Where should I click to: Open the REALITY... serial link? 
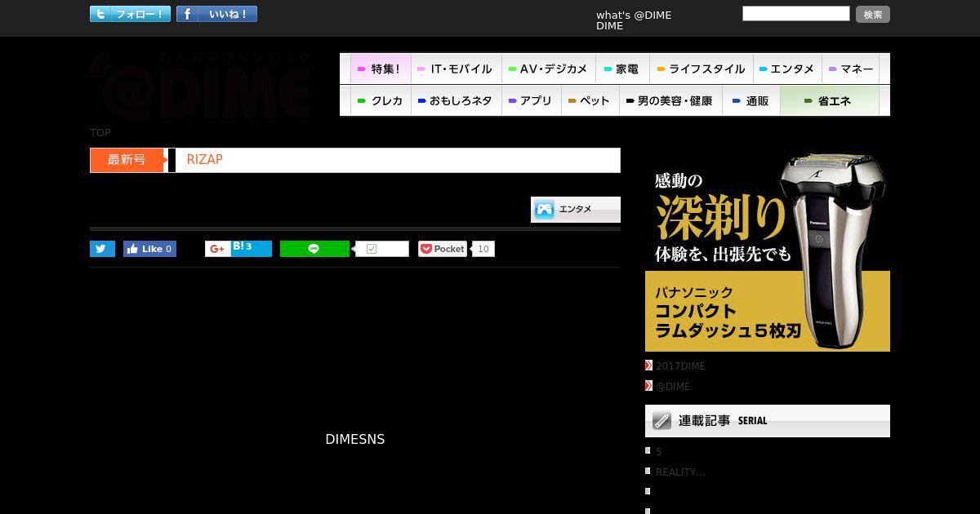pos(680,472)
